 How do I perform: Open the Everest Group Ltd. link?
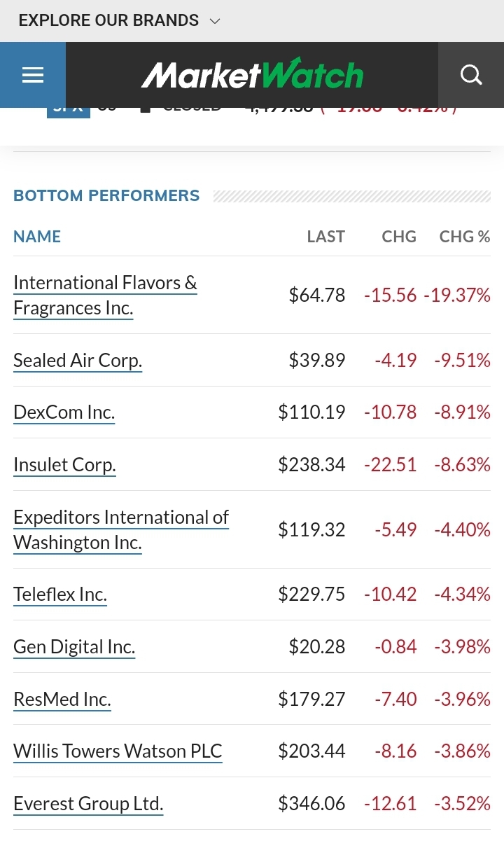click(x=88, y=803)
